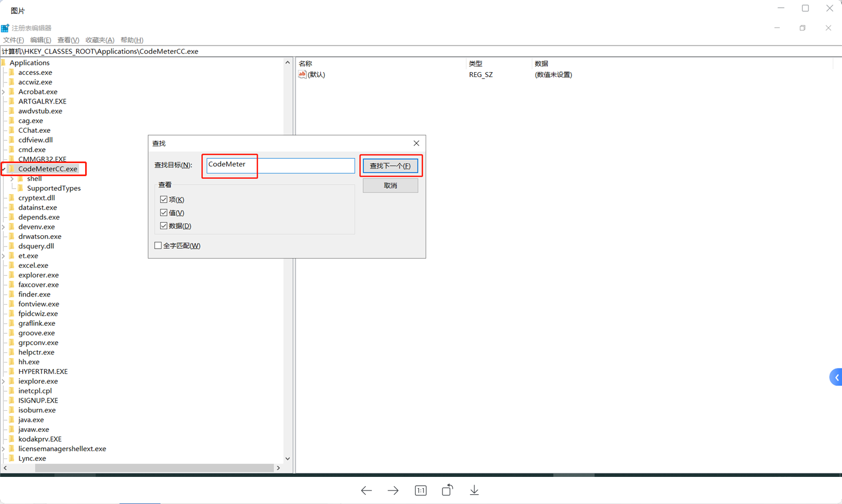Close the 查找 dialog with X
Image resolution: width=842 pixels, height=504 pixels.
416,143
